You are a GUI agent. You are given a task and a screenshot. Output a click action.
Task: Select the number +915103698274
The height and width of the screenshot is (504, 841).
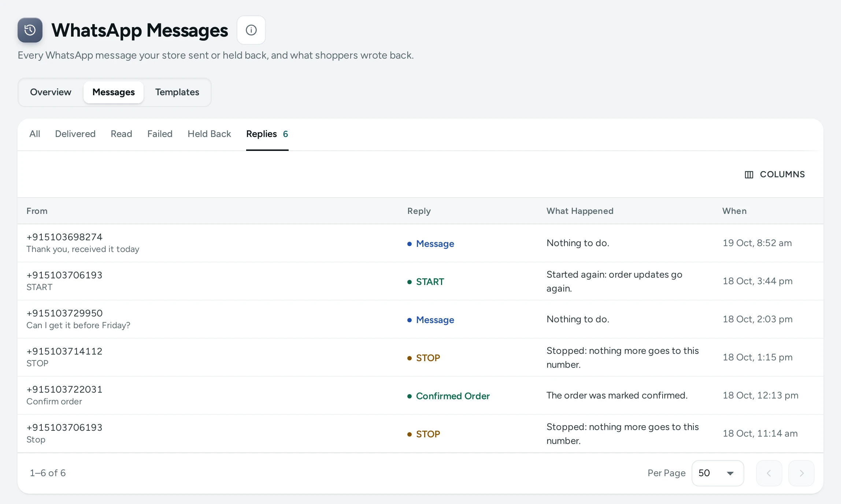point(64,237)
